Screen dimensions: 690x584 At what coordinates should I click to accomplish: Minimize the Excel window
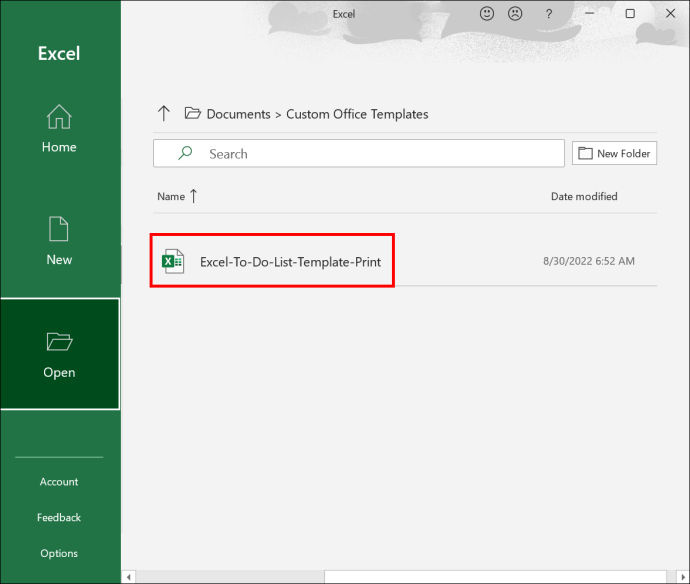pos(590,14)
